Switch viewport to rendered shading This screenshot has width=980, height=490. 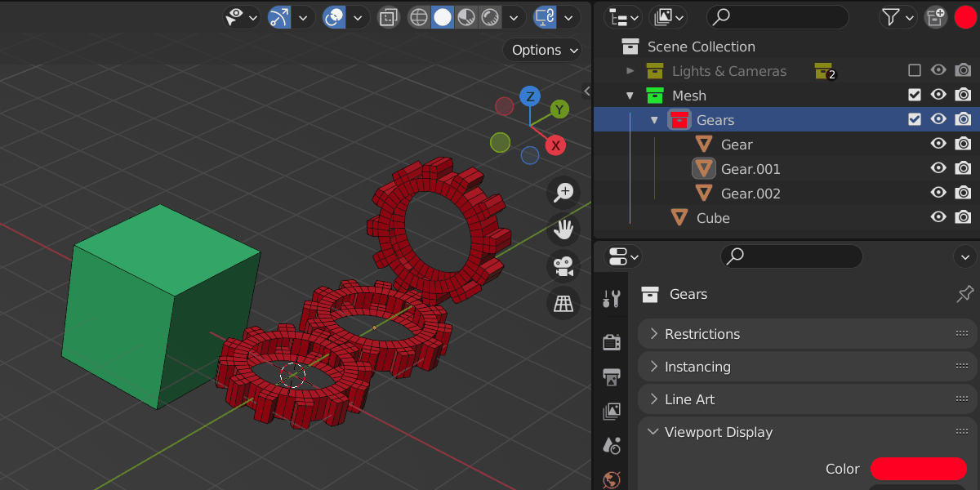(490, 17)
